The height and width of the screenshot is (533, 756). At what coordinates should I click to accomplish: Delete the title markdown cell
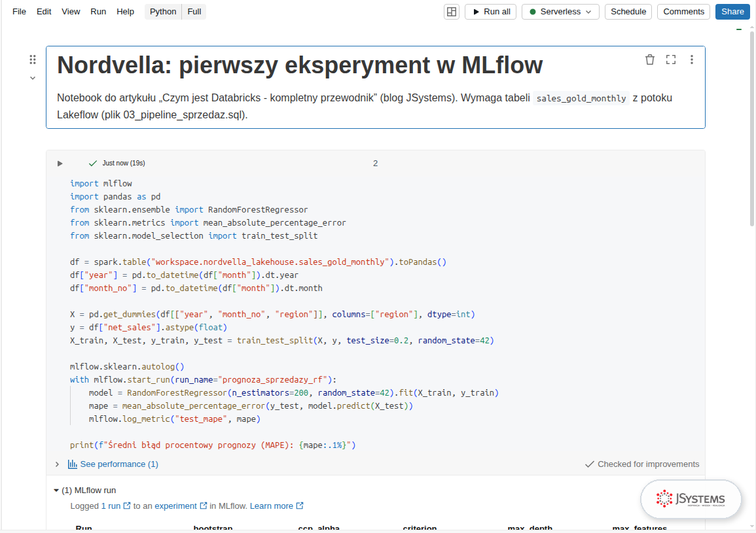[x=650, y=60]
